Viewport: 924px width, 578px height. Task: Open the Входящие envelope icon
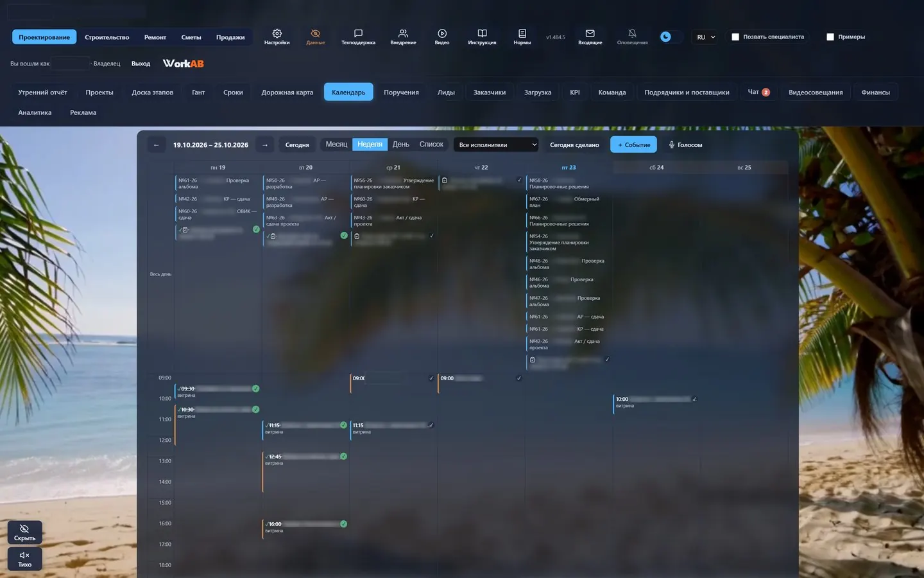click(590, 33)
